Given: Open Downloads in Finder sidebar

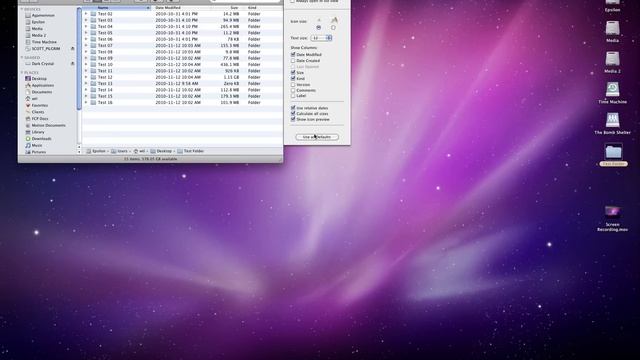Looking at the screenshot, I should pos(38,139).
